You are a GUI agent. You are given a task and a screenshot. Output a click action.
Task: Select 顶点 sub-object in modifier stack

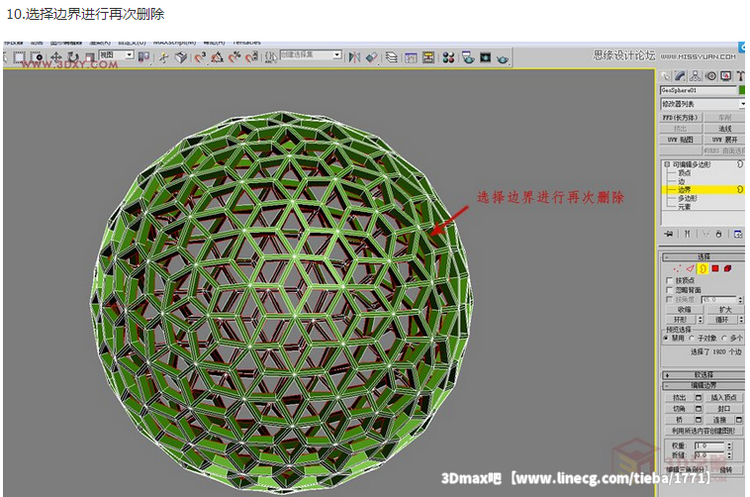[684, 173]
